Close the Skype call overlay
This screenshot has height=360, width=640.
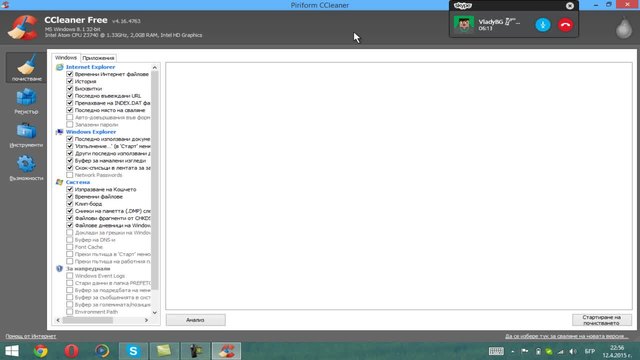(x=570, y=6)
